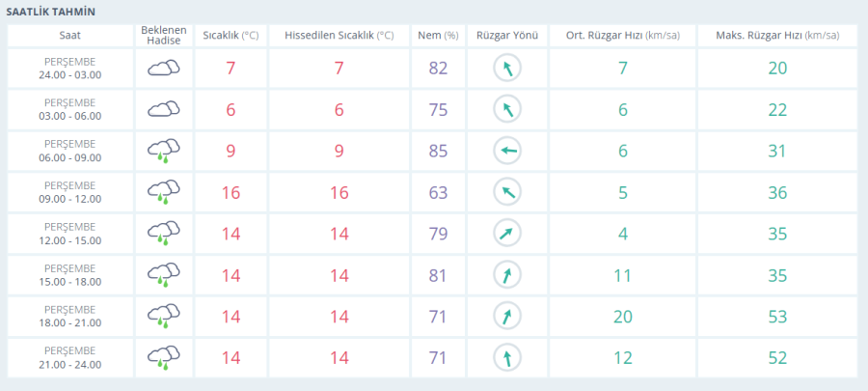Select the wind direction icon for 18.00 - 21.00
The width and height of the screenshot is (868, 391).
click(x=506, y=318)
